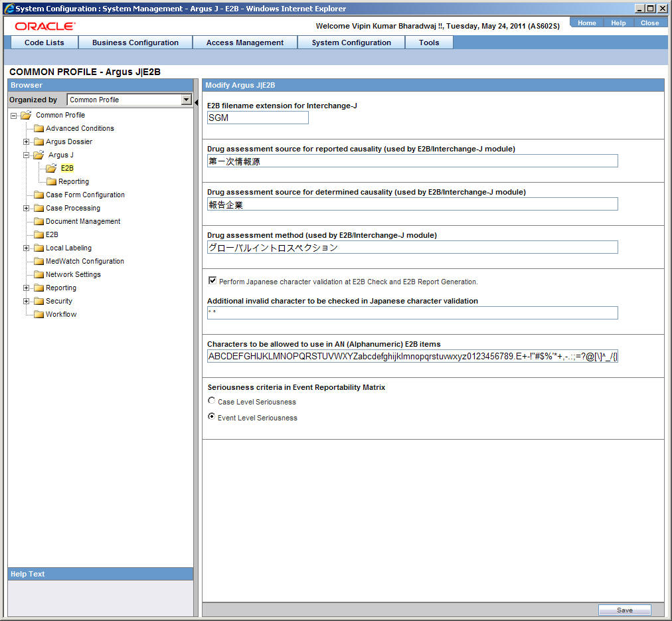672x621 pixels.
Task: Click the Case Processing folder icon
Action: pyautogui.click(x=39, y=209)
